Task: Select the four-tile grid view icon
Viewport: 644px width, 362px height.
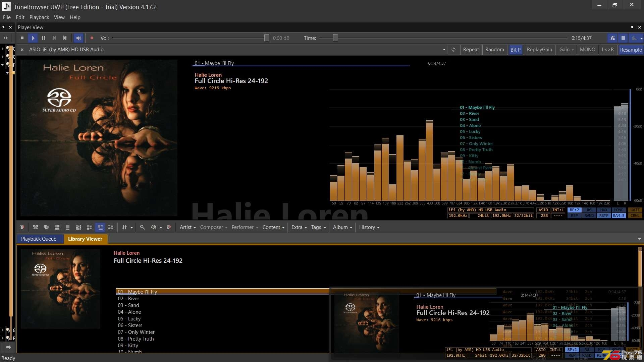Action: (57, 227)
